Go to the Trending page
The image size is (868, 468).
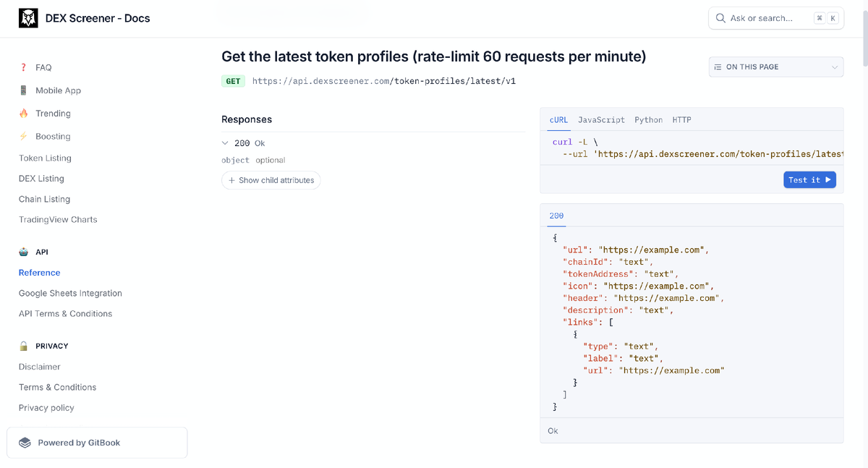[x=53, y=114]
